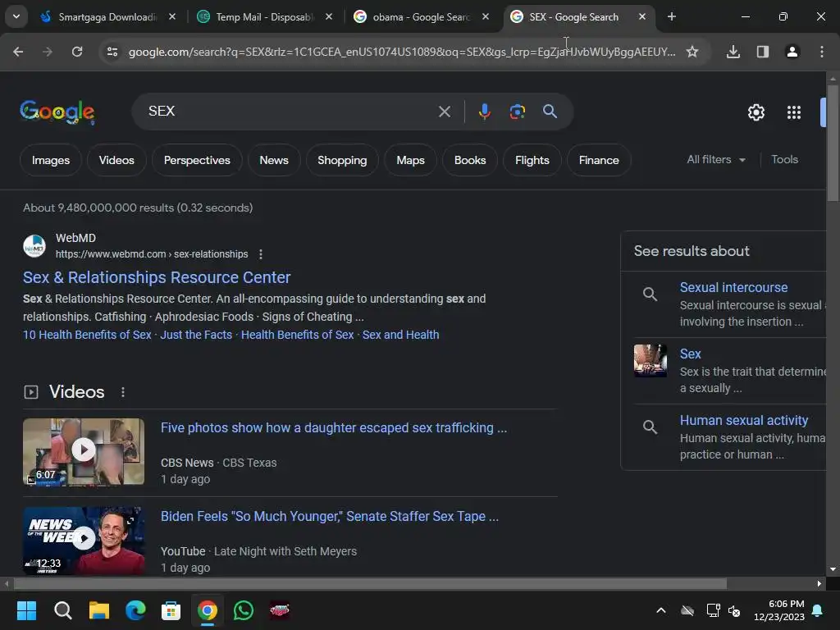Image resolution: width=840 pixels, height=630 pixels.
Task: Click the magnifier search button
Action: click(x=550, y=112)
